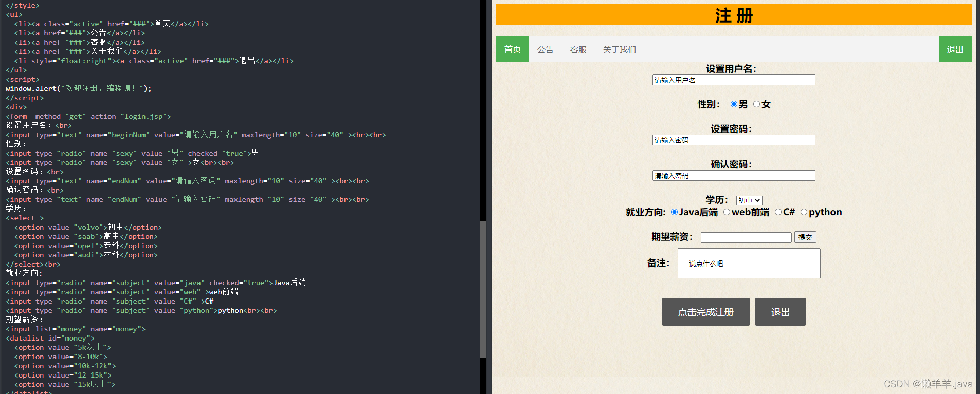Click the <script> opening tag line
The width and height of the screenshot is (980, 394).
(x=23, y=79)
